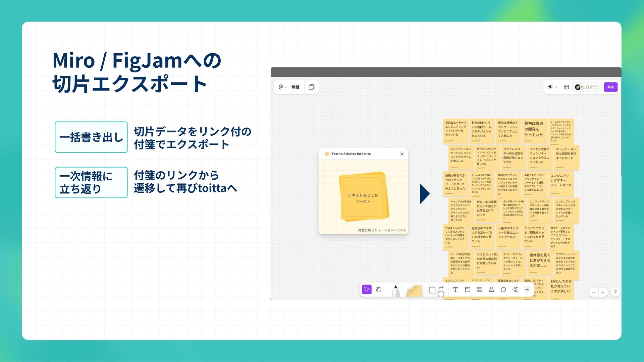The width and height of the screenshot is (644, 362).
Task: Click the テキストをここにペースト paste area
Action: point(363,197)
